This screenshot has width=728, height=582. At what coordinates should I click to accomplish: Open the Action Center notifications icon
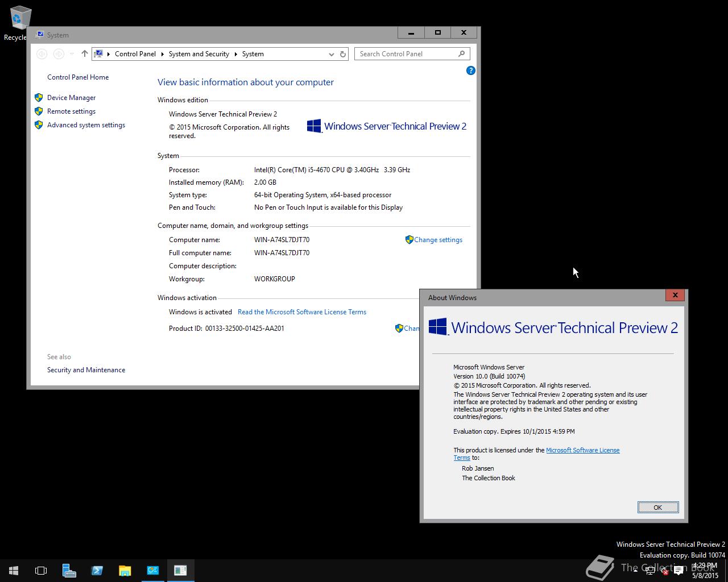coord(679,571)
